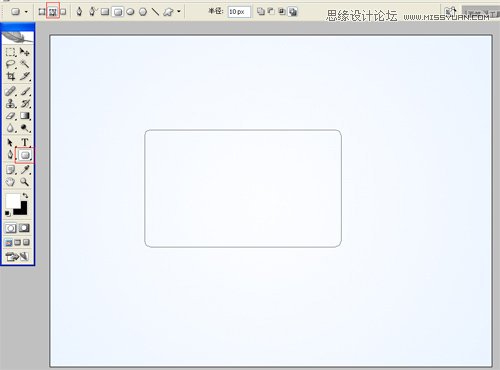500x370 pixels.
Task: Select the Gradient tool
Action: click(x=24, y=116)
